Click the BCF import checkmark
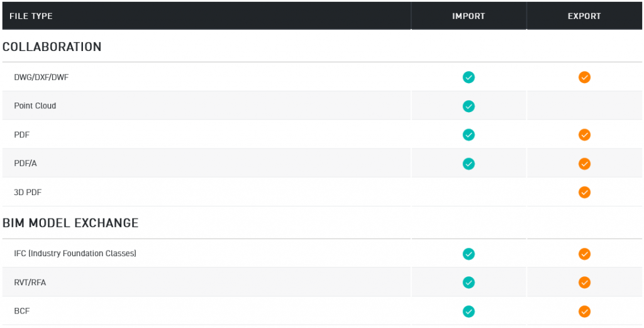The width and height of the screenshot is (644, 328). (469, 312)
